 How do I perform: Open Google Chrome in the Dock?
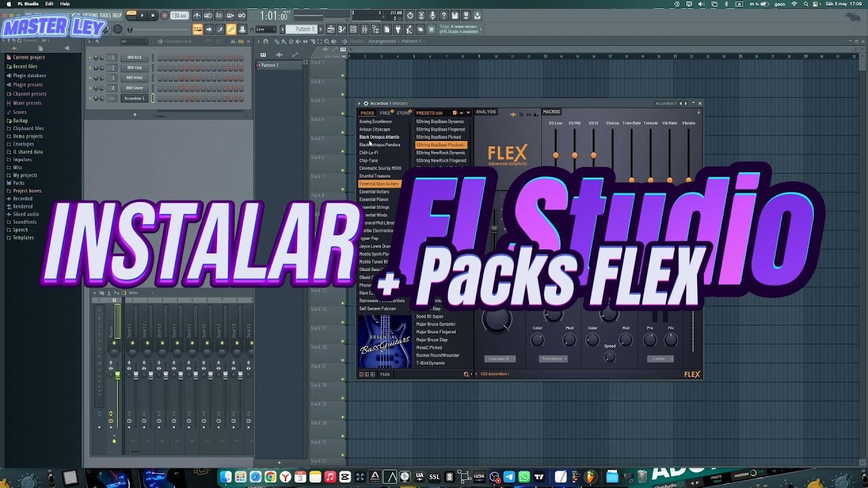point(271,477)
